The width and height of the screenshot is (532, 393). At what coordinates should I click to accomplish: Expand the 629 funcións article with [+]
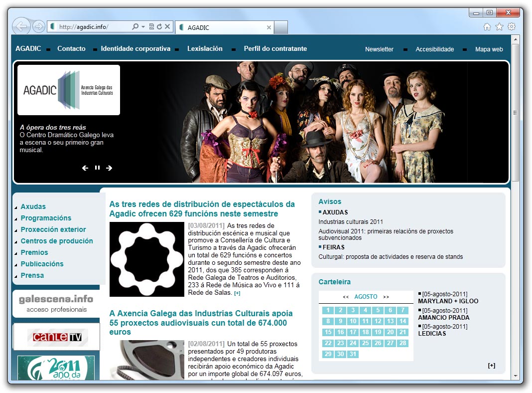pos(237,293)
